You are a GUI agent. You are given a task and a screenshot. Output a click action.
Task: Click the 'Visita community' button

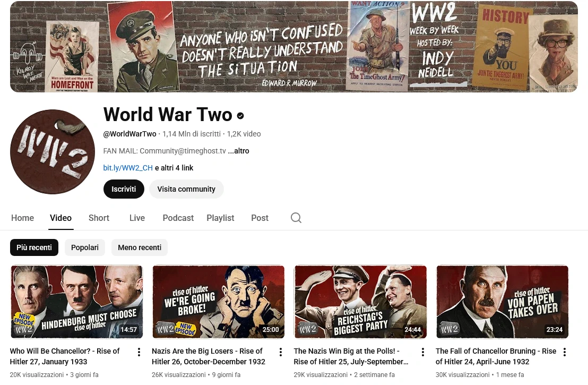click(186, 189)
